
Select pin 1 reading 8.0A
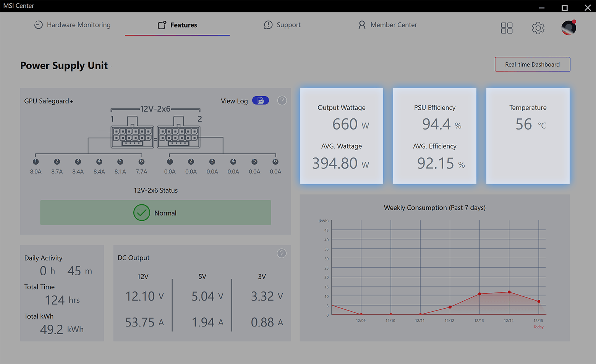coord(36,162)
